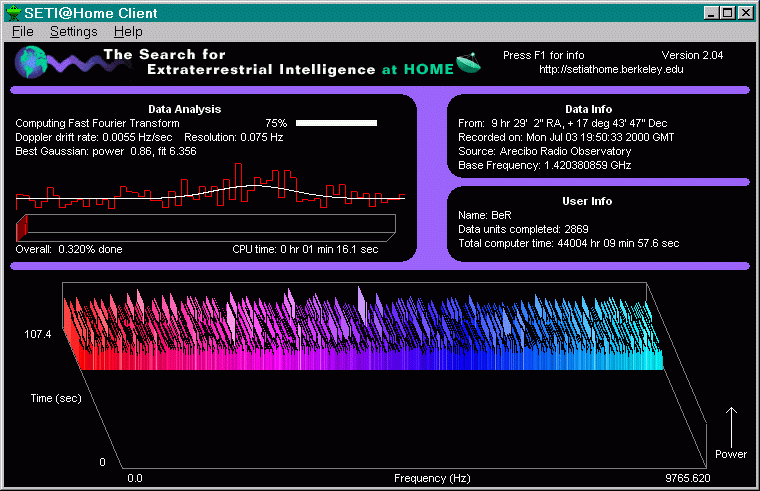Screen dimensions: 760x491
Task: Click the 'Press F1 for info' text
Action: [x=543, y=55]
